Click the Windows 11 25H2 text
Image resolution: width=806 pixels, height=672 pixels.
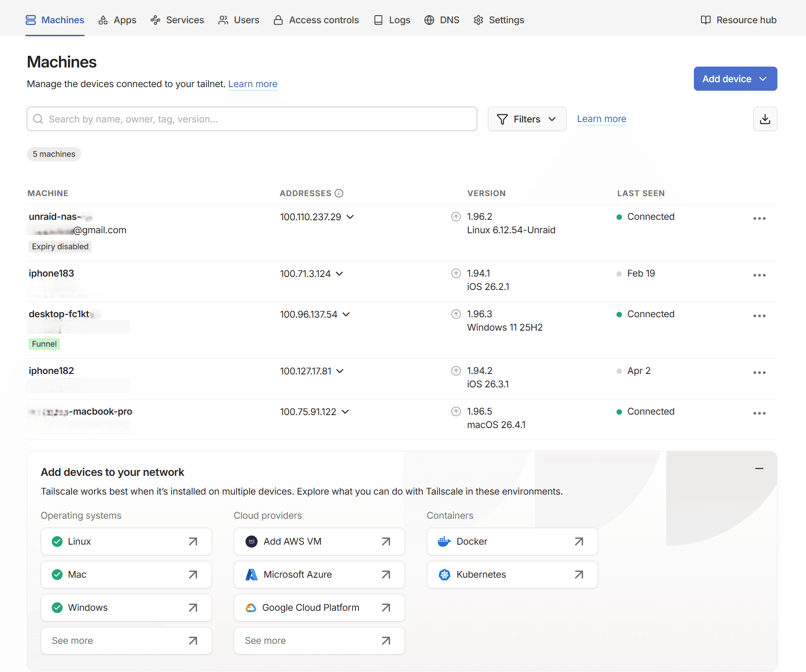coord(505,328)
